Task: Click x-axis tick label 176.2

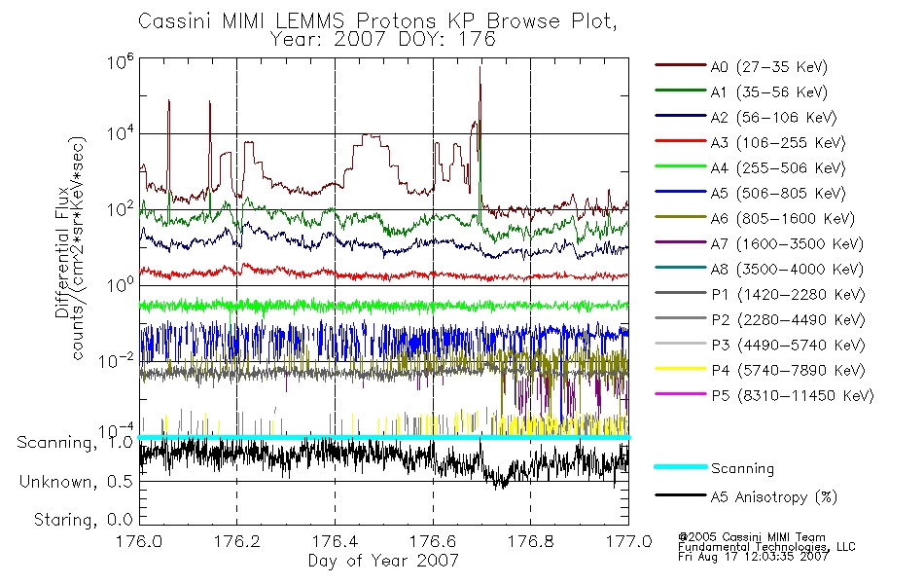Action: click(237, 541)
